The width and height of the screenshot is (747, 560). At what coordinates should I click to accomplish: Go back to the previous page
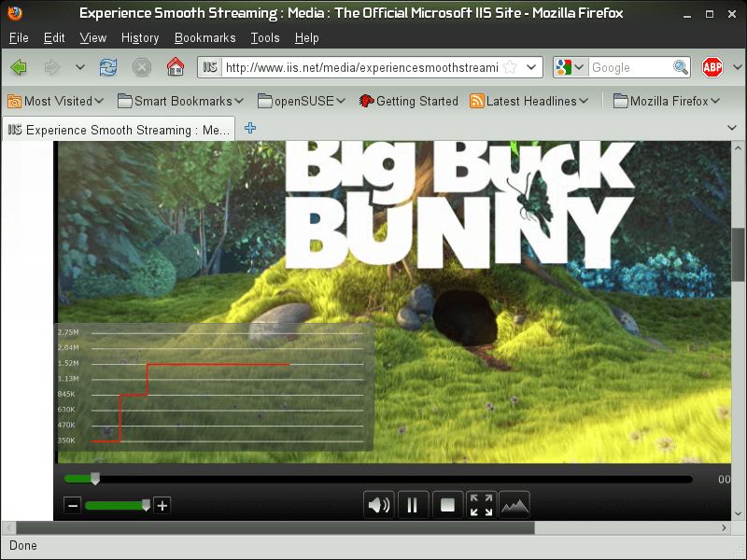pyautogui.click(x=19, y=67)
